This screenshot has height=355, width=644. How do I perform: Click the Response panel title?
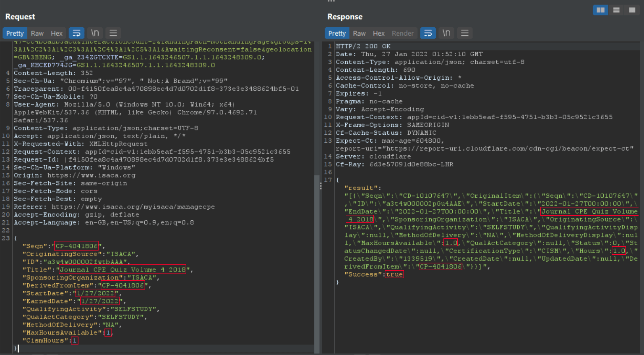click(345, 17)
